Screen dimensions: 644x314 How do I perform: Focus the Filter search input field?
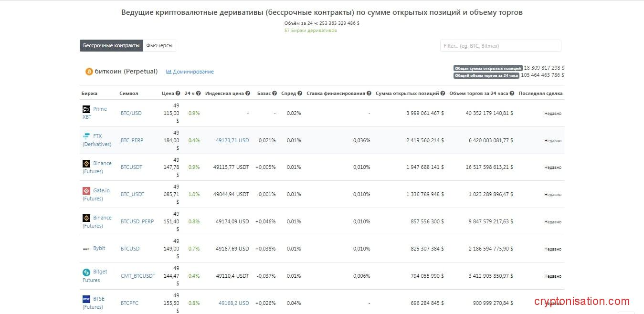coord(500,46)
